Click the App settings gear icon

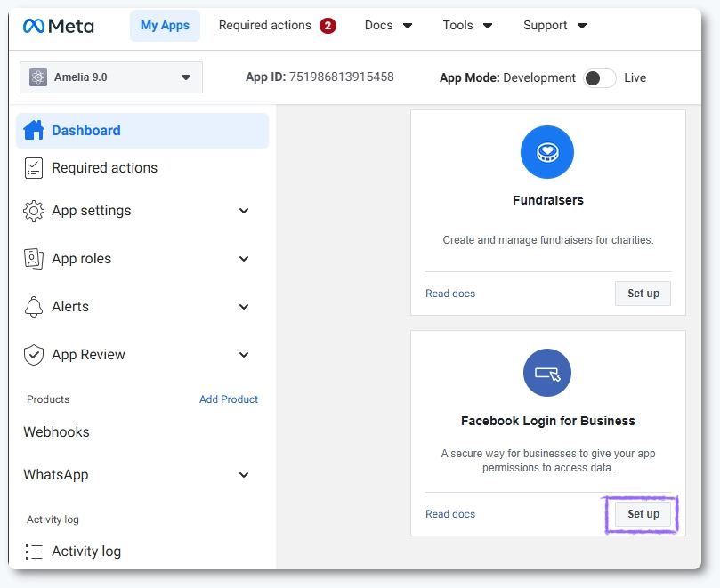[x=33, y=211]
